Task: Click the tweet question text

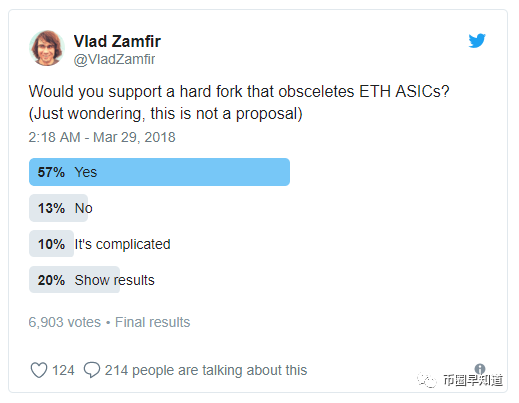Action: click(239, 91)
